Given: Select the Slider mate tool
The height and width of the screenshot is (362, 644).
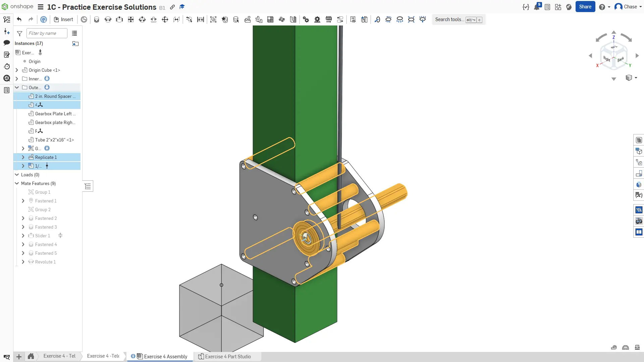Looking at the screenshot, I should tap(119, 19).
